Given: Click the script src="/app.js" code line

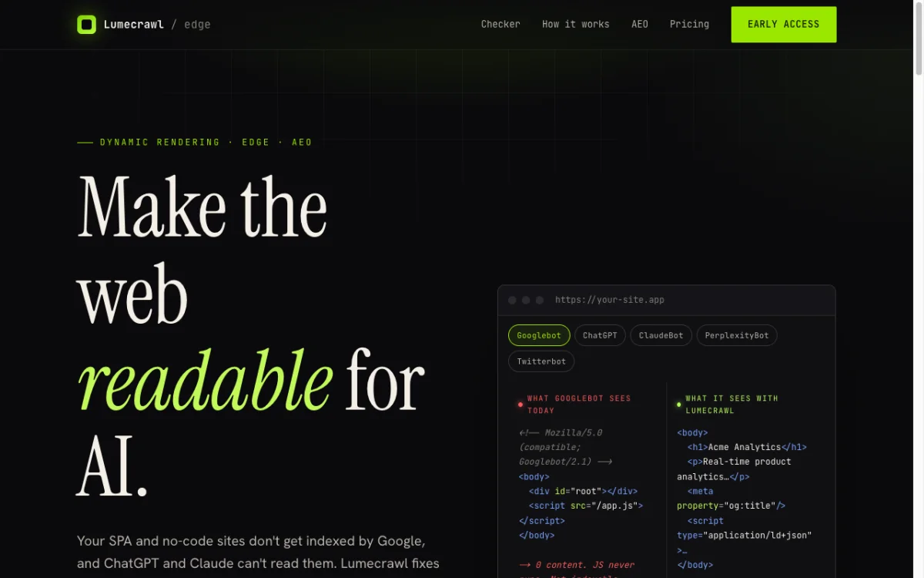Looking at the screenshot, I should point(586,506).
